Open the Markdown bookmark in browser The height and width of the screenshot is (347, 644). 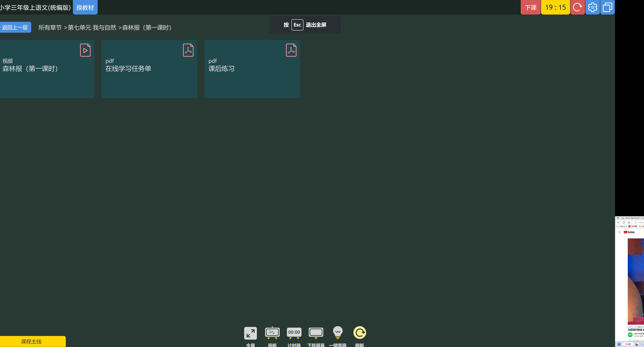(621, 226)
